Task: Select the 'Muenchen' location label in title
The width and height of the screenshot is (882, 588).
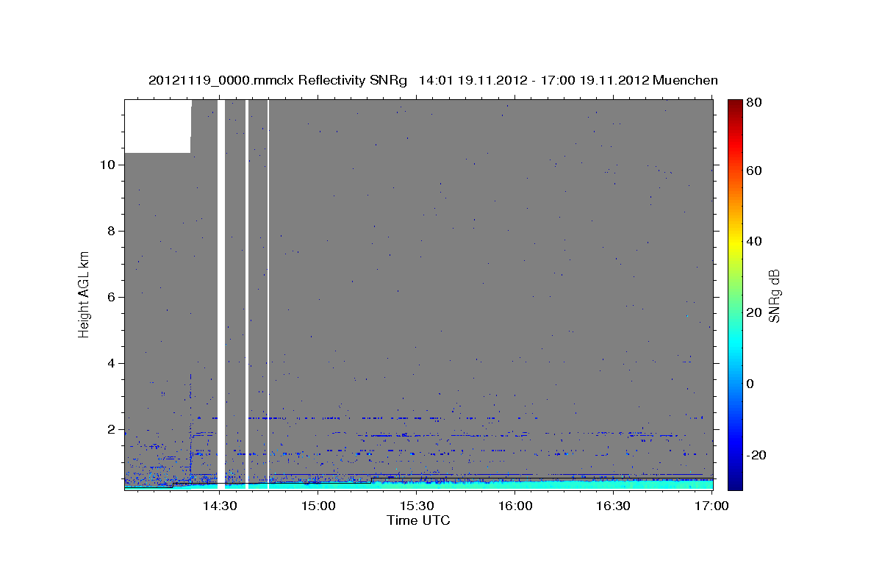Action: tap(685, 80)
